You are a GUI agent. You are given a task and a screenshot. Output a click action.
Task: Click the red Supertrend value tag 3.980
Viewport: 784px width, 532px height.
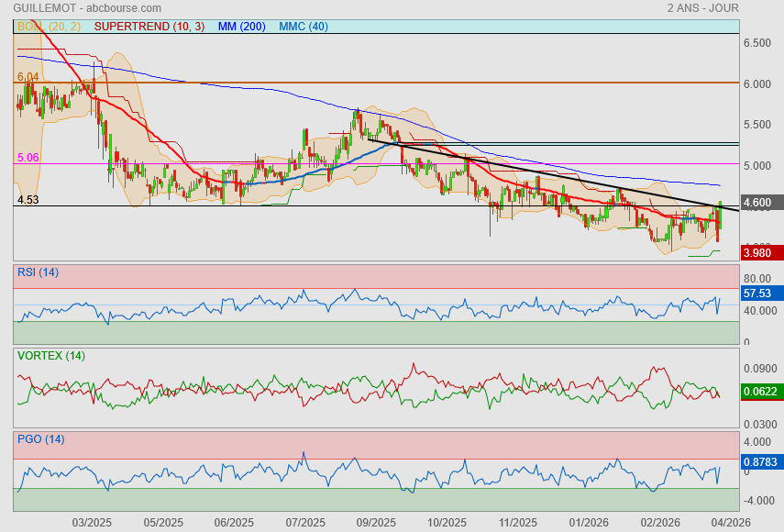click(761, 252)
